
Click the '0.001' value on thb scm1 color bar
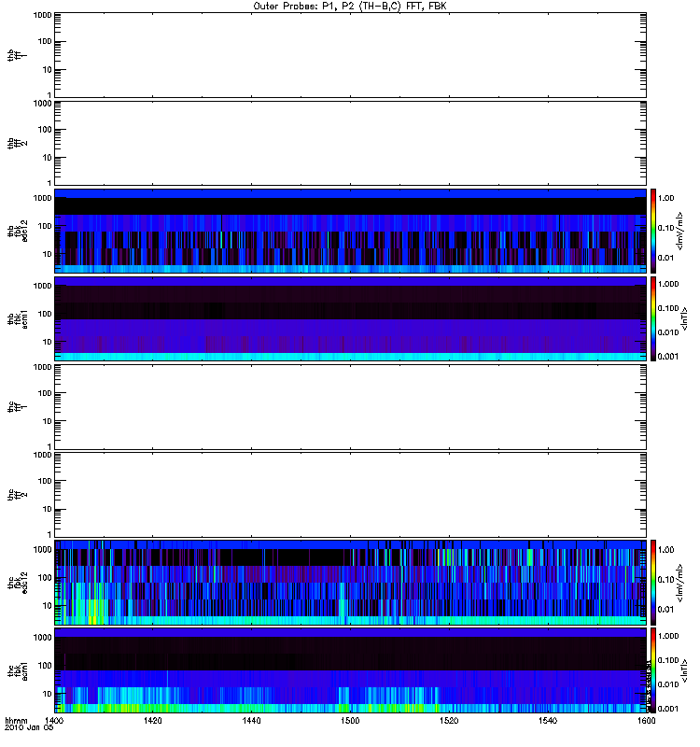(668, 357)
